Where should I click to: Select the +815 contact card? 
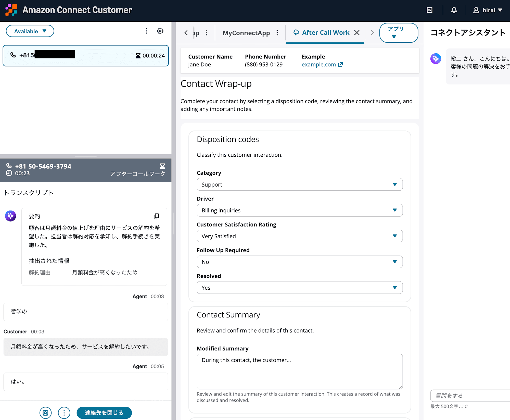tap(86, 56)
